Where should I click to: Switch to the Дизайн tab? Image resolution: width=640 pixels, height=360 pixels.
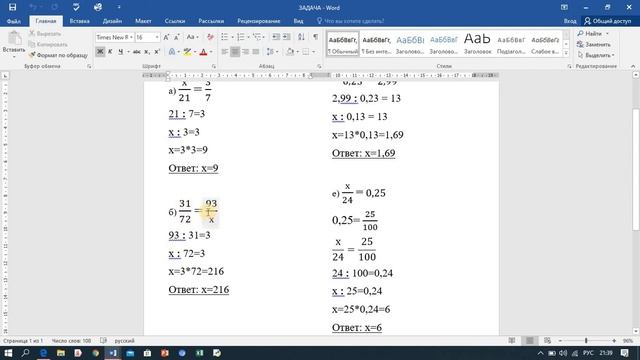[112, 21]
